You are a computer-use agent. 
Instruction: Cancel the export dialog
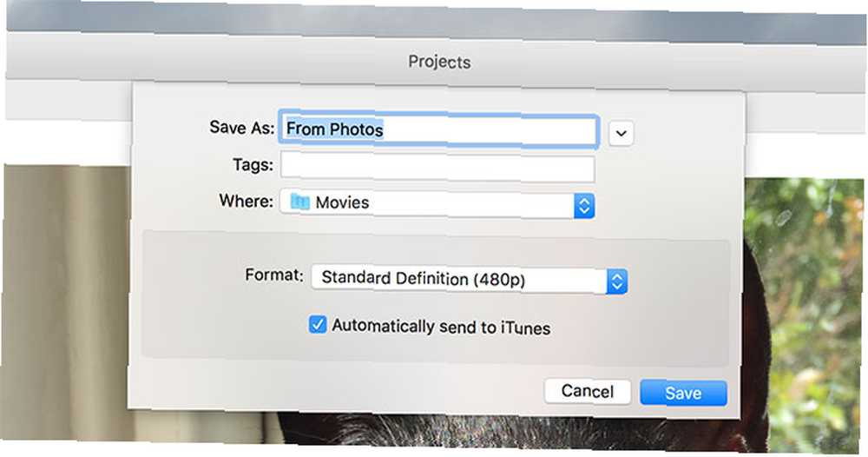588,391
